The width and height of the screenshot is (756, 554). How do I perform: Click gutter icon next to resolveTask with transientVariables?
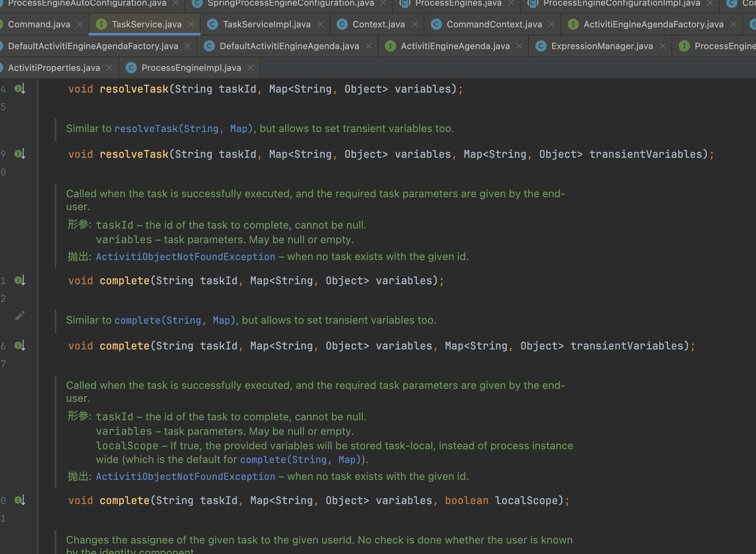20,154
